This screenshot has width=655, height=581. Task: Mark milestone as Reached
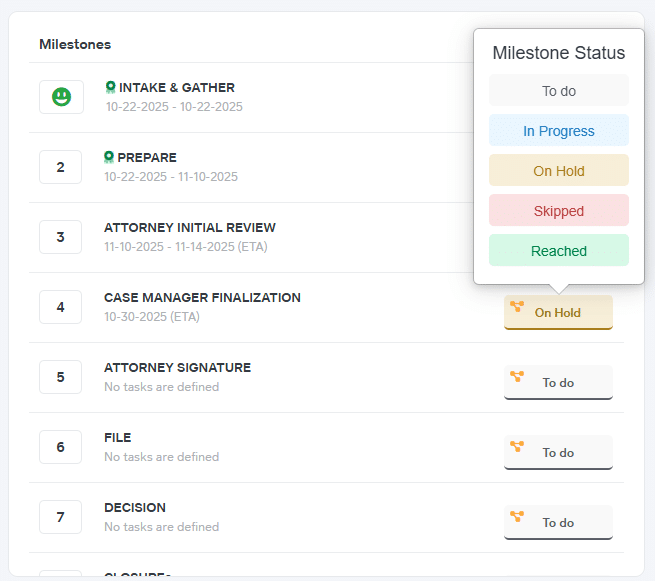pyautogui.click(x=558, y=251)
